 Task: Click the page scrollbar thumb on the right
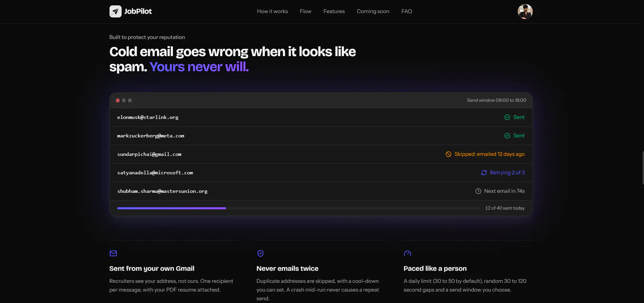(x=643, y=168)
